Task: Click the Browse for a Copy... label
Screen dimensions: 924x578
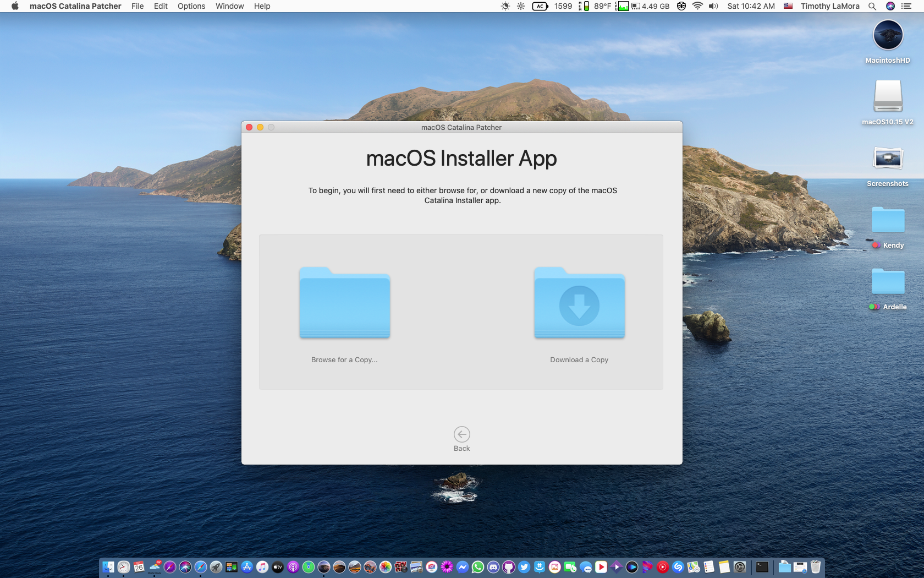Action: [344, 359]
